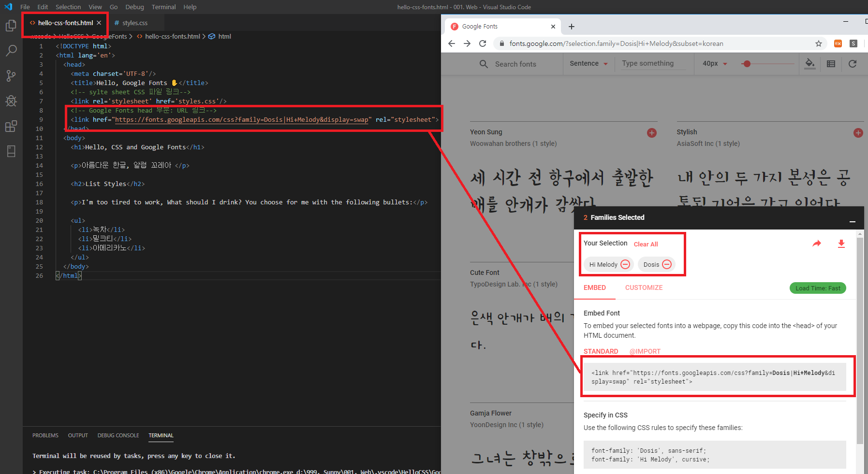The image size is (868, 474).
Task: Switch to the DEBUG CONSOLE tab
Action: pos(118,435)
